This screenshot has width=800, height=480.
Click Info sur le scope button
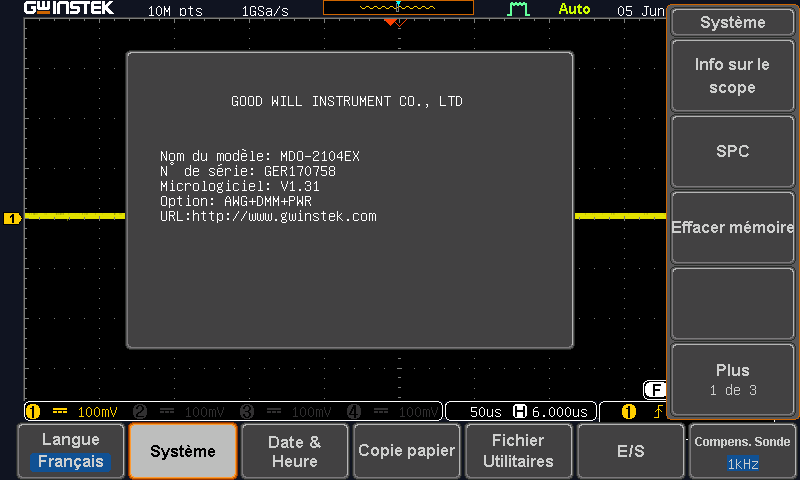coord(732,75)
